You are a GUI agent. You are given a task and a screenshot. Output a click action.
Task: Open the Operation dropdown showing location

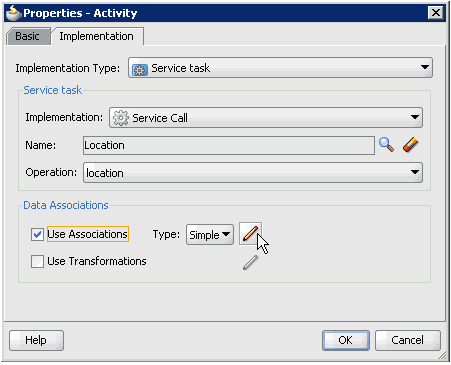coord(253,172)
